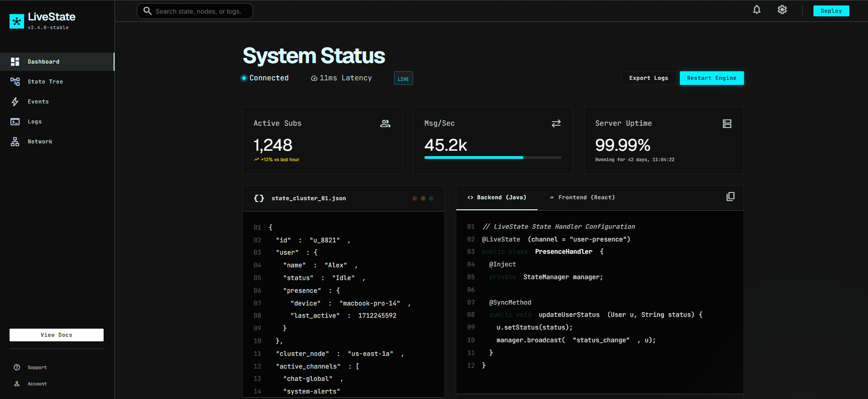Click the code brackets icon on Backend tab
Image resolution: width=868 pixels, height=399 pixels.
[x=470, y=197]
